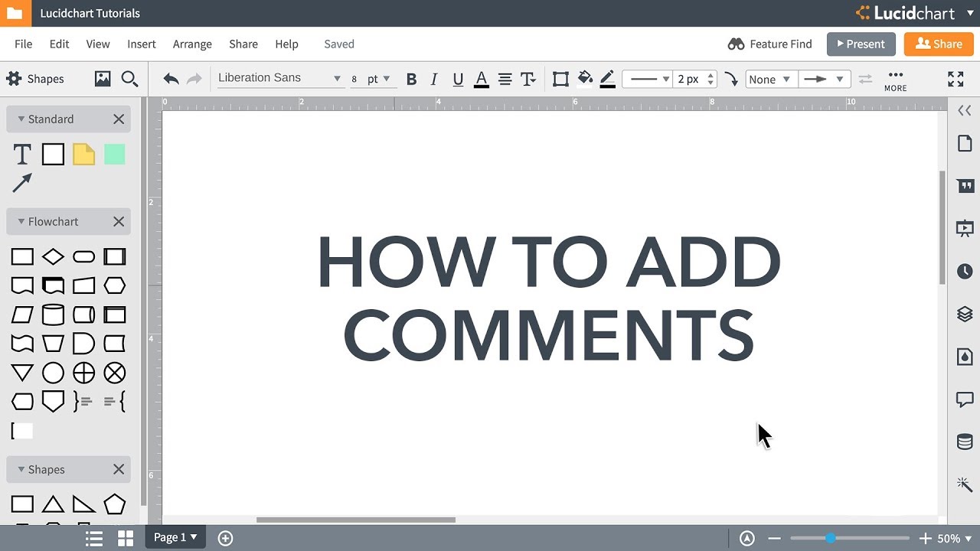
Task: Open the Page 1 tab menu
Action: point(175,538)
